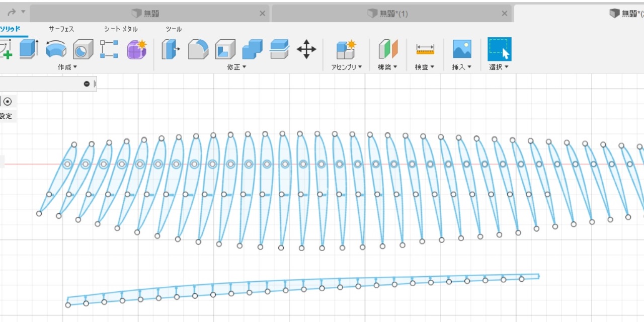The width and height of the screenshot is (644, 322).
Task: Choose the Fillet tool icon
Action: click(198, 49)
